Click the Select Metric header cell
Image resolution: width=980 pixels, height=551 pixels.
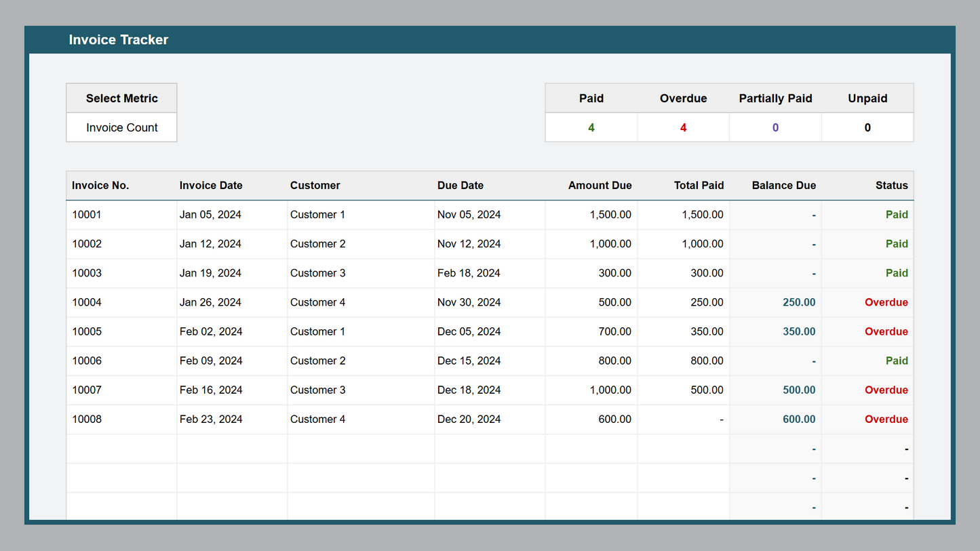pyautogui.click(x=122, y=98)
